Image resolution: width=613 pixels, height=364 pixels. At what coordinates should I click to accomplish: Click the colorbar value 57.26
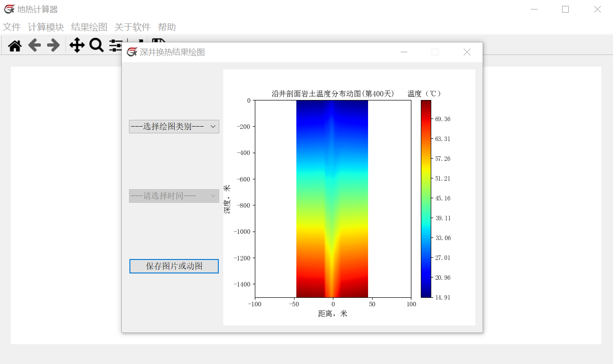443,159
